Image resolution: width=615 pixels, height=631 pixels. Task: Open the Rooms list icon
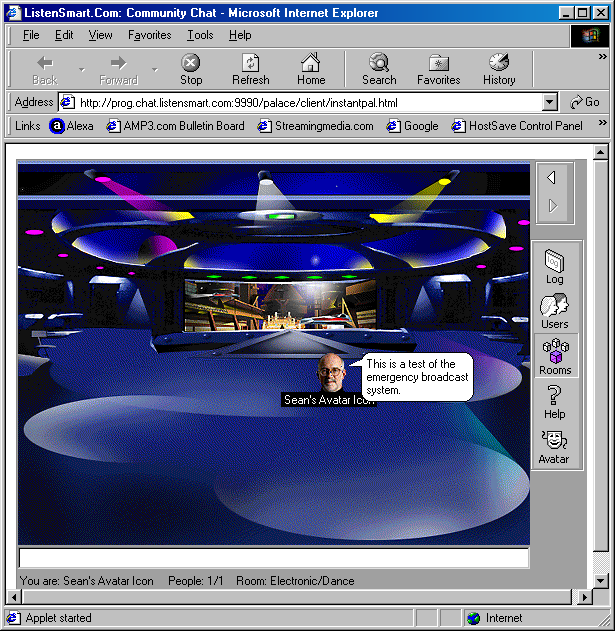click(x=554, y=356)
